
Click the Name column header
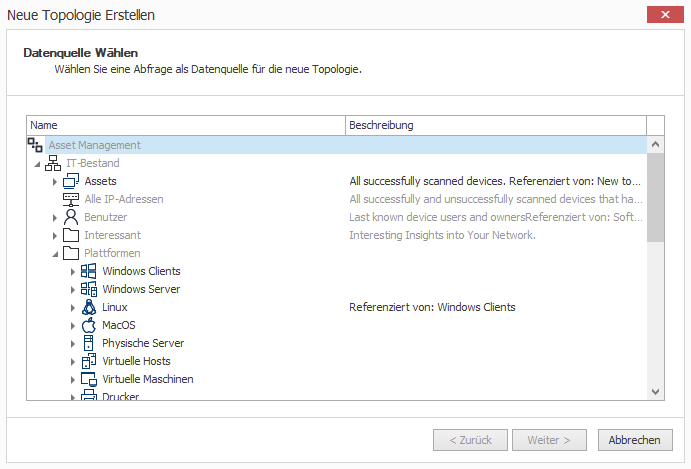(x=186, y=125)
